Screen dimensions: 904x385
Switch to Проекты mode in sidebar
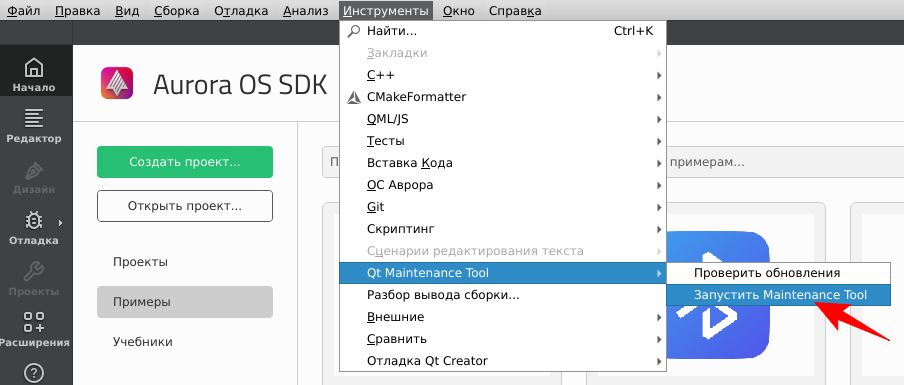click(x=35, y=278)
